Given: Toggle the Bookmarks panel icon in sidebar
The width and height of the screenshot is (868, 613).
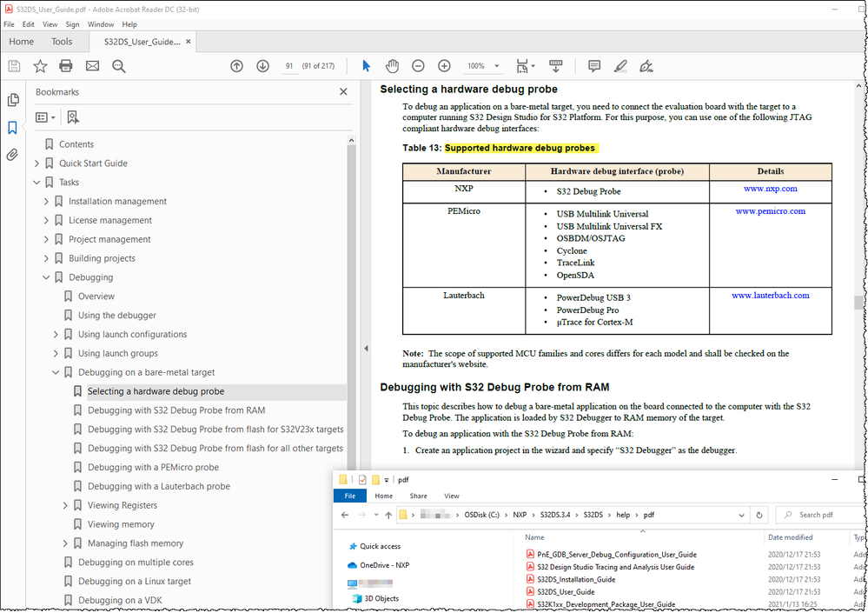Looking at the screenshot, I should (13, 127).
